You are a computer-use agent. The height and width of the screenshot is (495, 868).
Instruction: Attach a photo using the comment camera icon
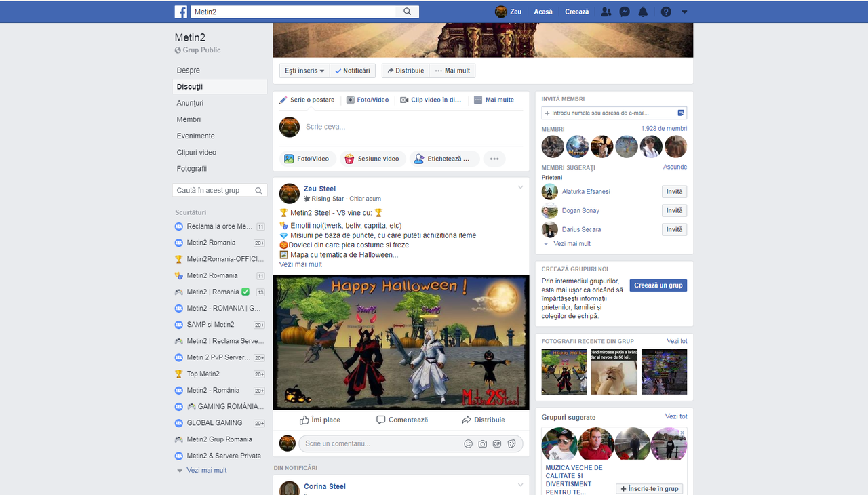click(482, 443)
